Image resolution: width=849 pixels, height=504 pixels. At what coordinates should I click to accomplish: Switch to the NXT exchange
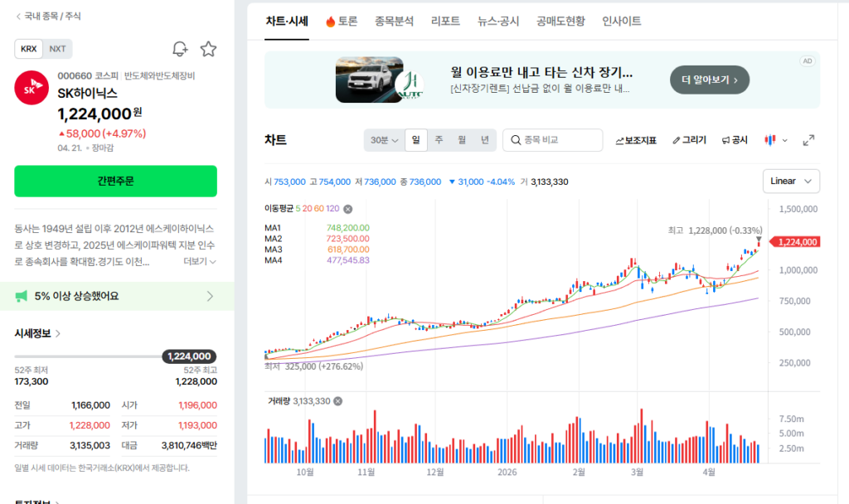[57, 49]
